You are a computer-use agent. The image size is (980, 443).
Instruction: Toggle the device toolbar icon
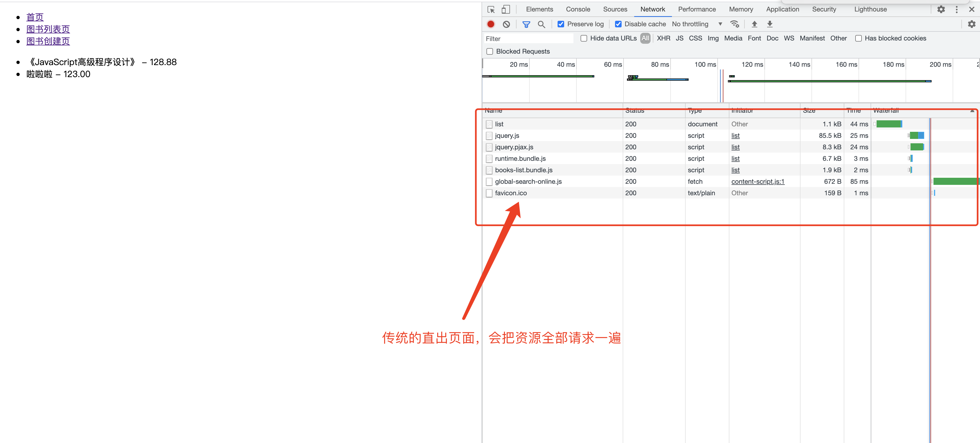[506, 10]
